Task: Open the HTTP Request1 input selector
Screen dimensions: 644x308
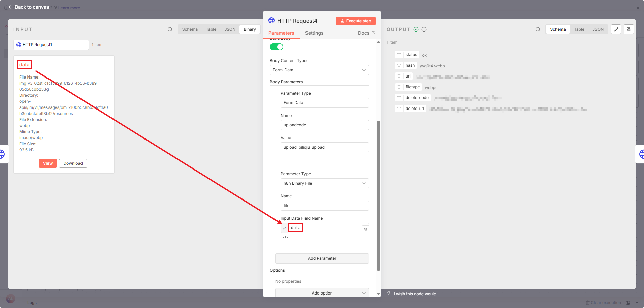Action: tap(51, 45)
